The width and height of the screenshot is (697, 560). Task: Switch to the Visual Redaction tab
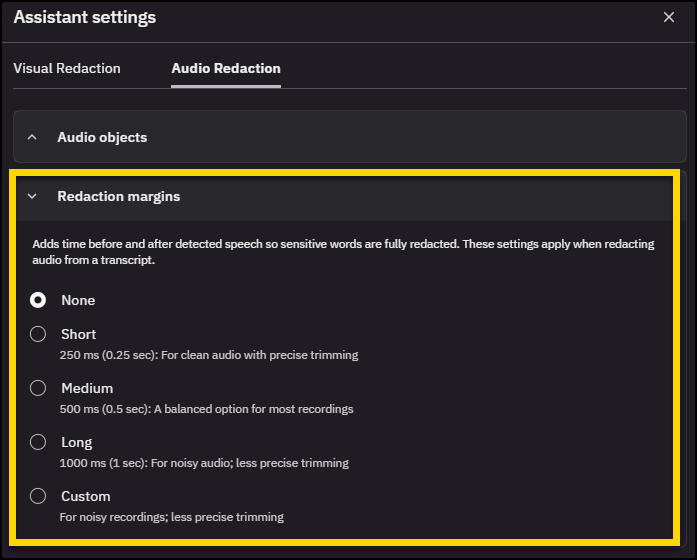point(67,69)
